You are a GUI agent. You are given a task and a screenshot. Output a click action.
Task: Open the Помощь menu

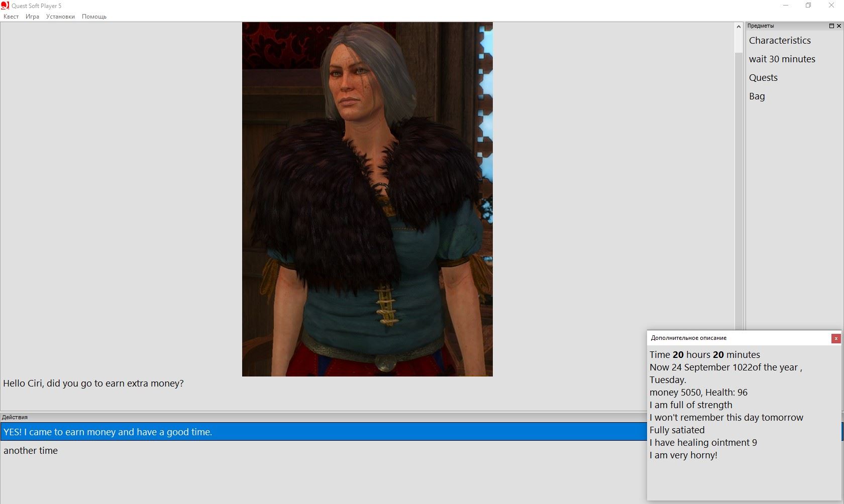click(94, 17)
